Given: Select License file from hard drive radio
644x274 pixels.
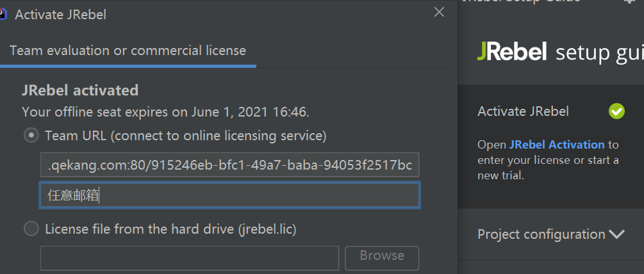Looking at the screenshot, I should 31,229.
